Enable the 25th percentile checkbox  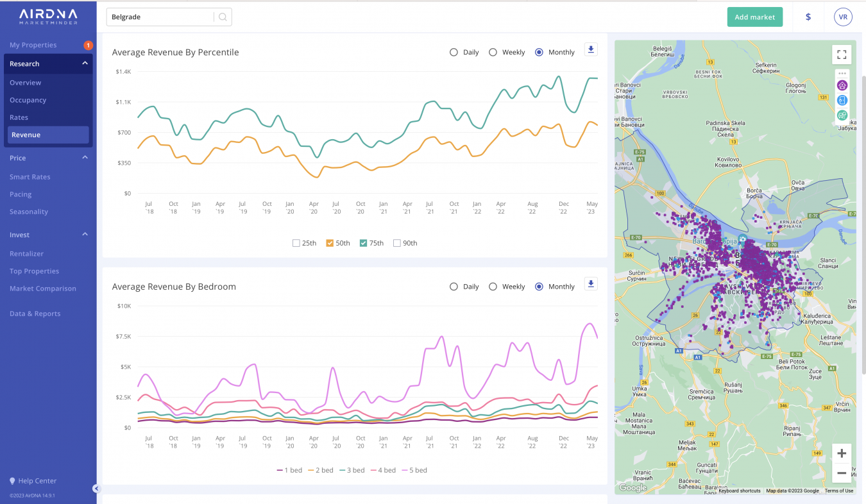tap(296, 243)
